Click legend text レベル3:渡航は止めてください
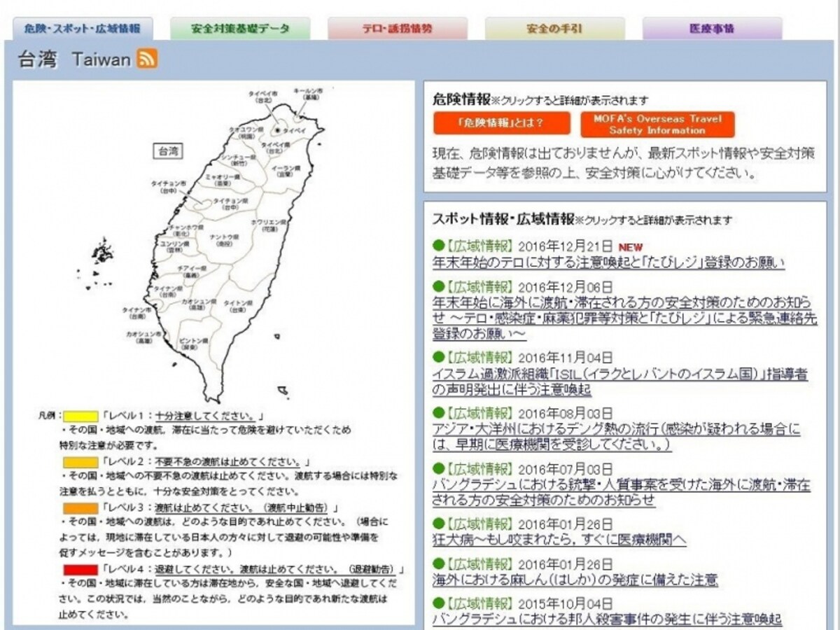 point(220,508)
